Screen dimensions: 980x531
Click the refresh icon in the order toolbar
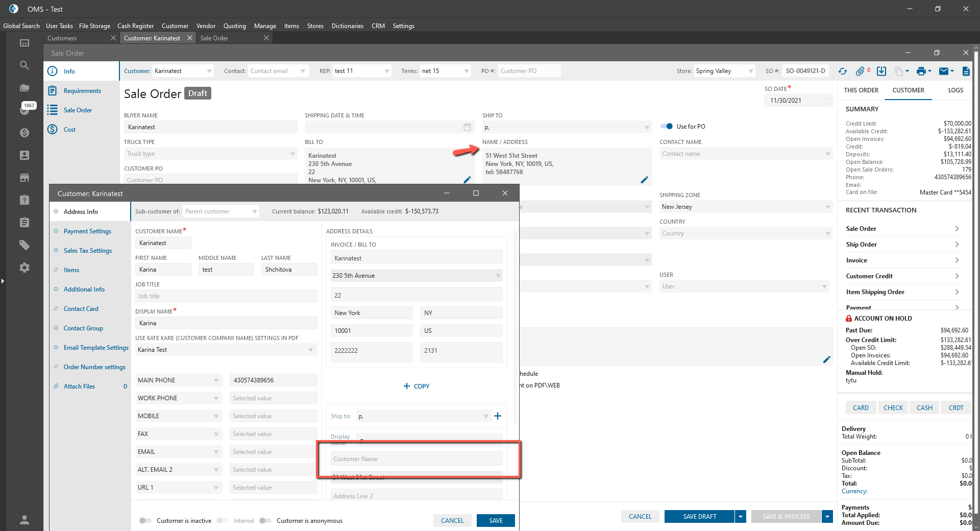pos(843,71)
